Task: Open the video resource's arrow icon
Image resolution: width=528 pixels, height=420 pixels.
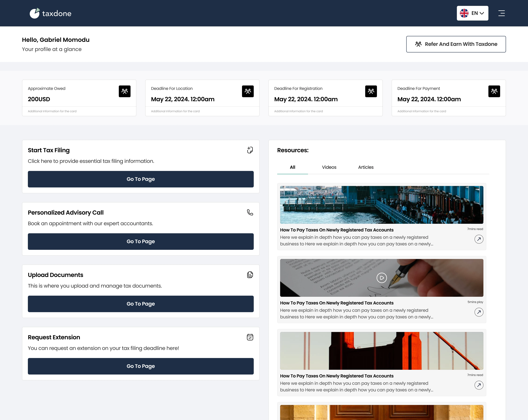Action: click(x=479, y=312)
